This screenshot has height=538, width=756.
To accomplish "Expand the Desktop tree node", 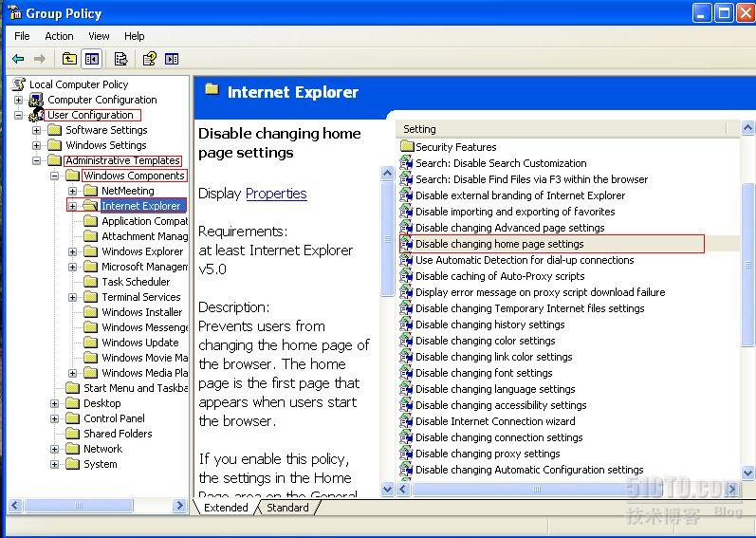I will coord(54,403).
